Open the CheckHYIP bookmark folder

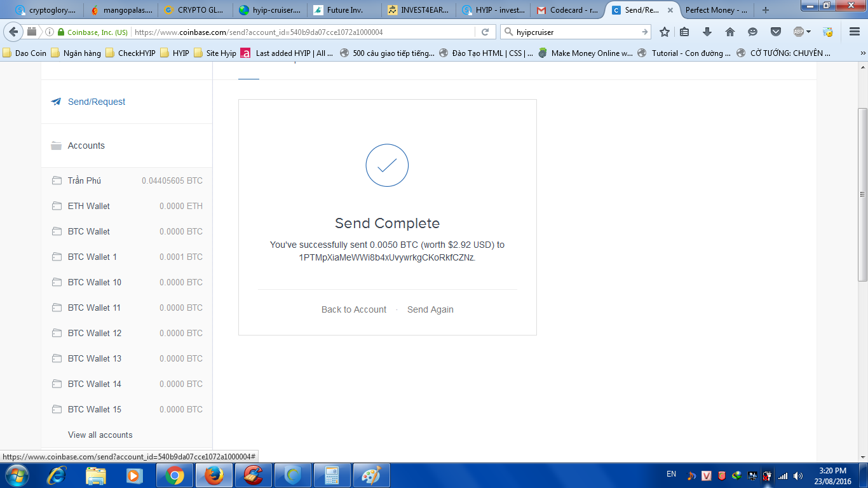130,53
